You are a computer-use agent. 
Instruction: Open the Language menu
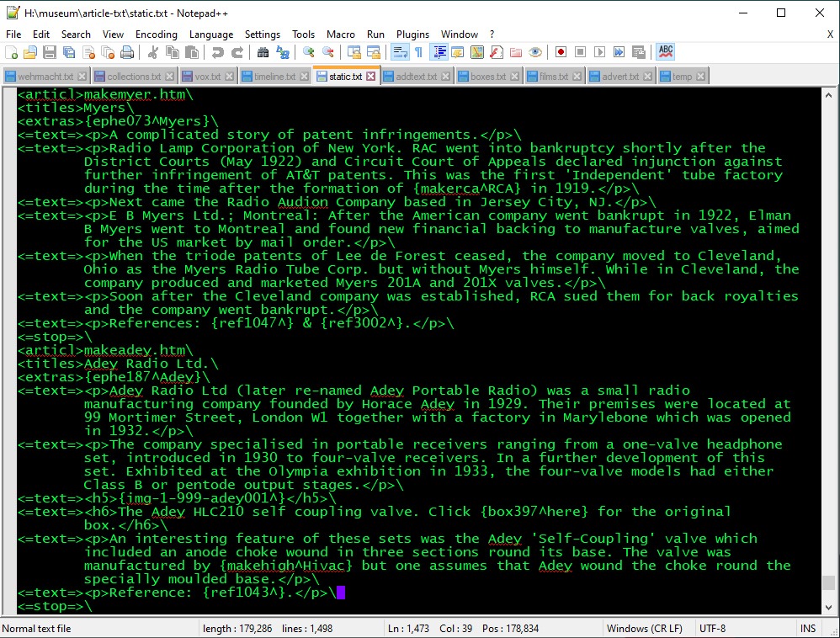(211, 35)
